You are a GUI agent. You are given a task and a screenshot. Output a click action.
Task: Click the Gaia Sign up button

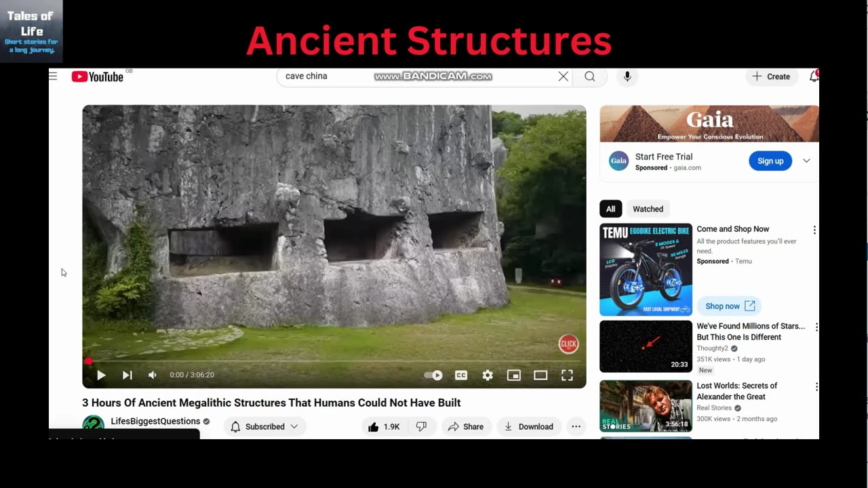770,161
